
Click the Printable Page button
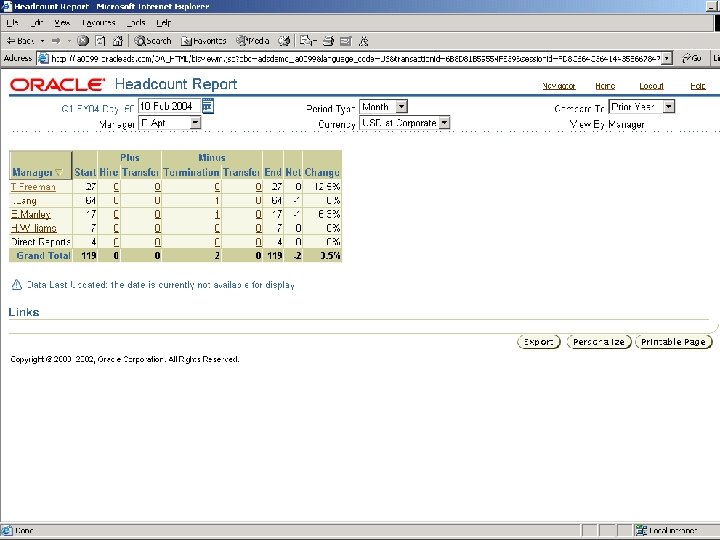click(673, 342)
